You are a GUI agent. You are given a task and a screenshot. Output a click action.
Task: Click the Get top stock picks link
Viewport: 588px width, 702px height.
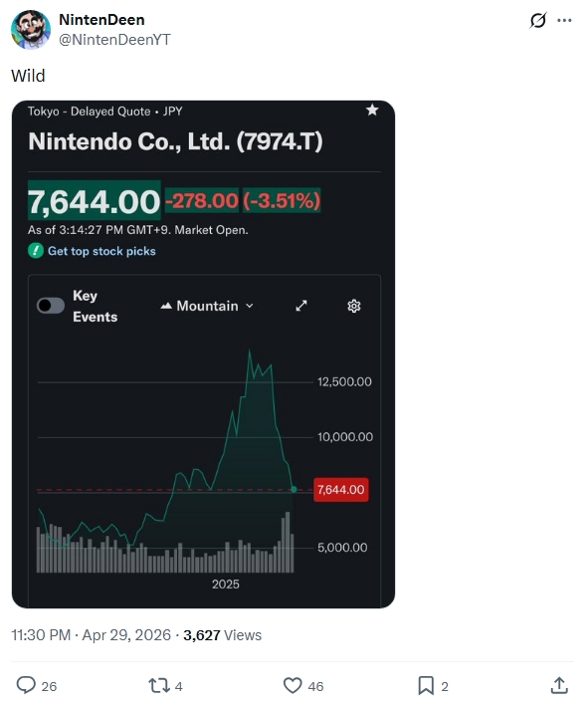[101, 251]
